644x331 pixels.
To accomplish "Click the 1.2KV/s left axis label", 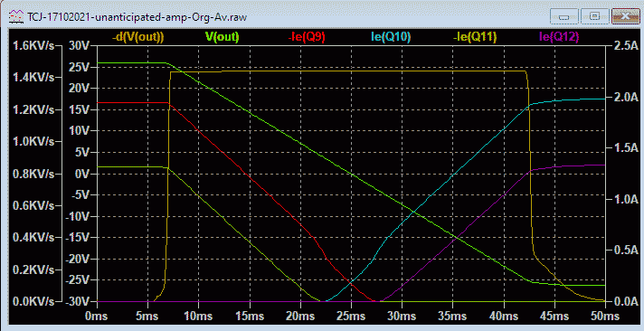I will (33, 109).
